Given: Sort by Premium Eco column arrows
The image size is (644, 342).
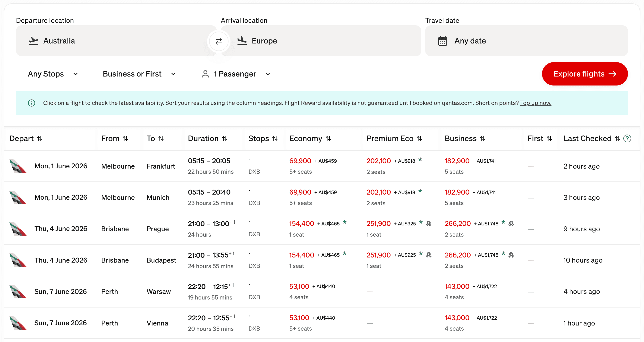Looking at the screenshot, I should (x=419, y=138).
